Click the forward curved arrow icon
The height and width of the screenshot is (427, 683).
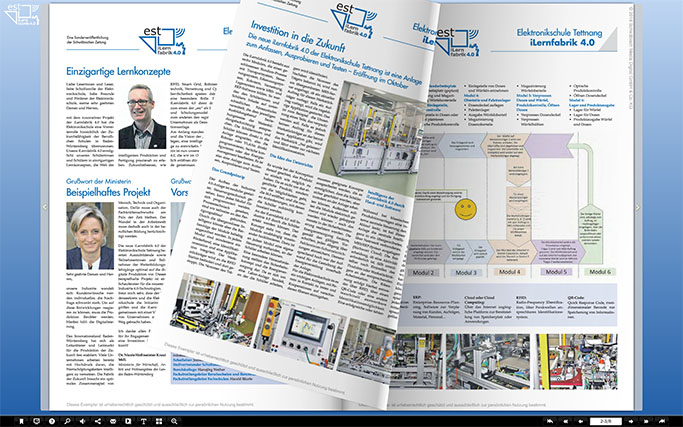pyautogui.click(x=662, y=421)
